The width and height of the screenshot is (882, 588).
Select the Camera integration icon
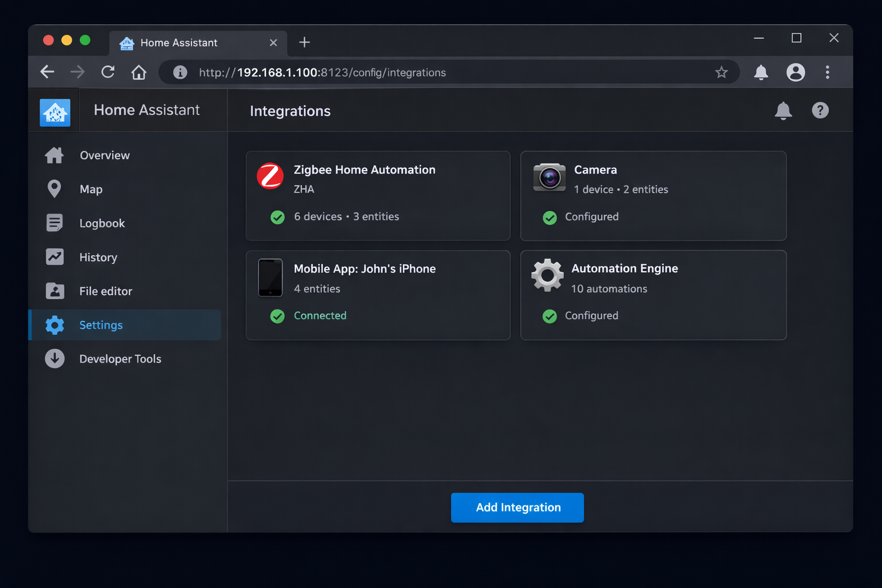pyautogui.click(x=549, y=177)
